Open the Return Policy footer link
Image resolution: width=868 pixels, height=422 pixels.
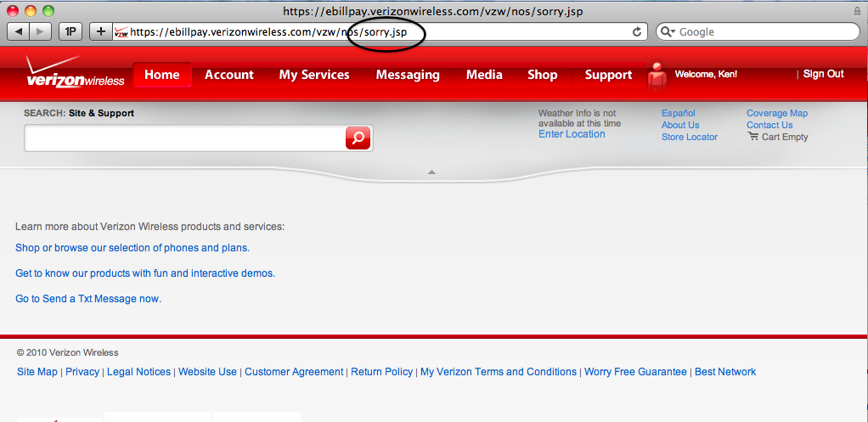click(x=382, y=372)
